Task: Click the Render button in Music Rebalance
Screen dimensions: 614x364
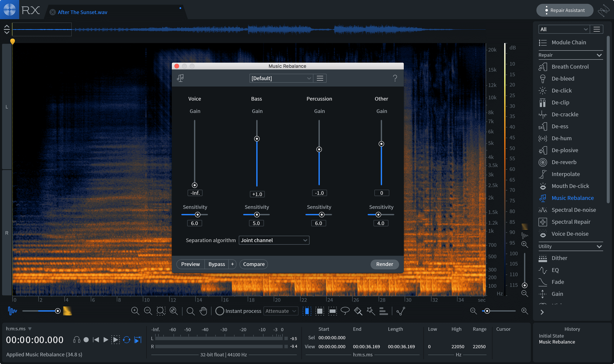Action: pos(384,264)
